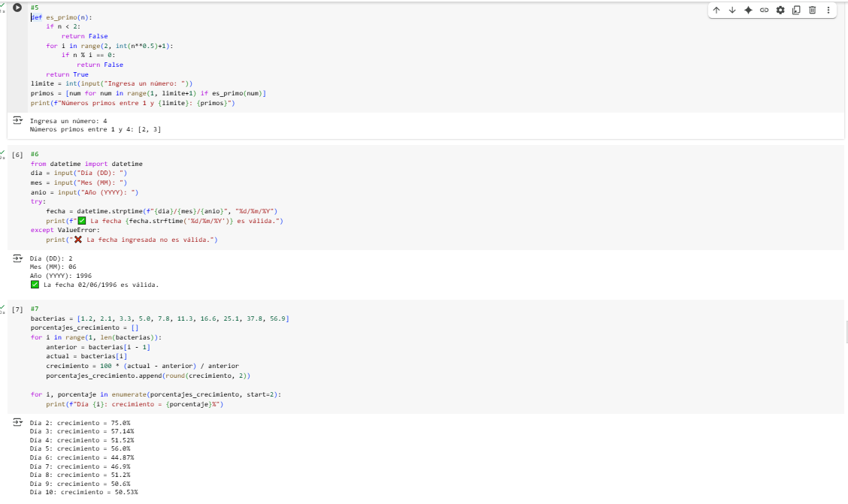Click output actions icon of cell #7
The width and height of the screenshot is (848, 504).
[17, 422]
